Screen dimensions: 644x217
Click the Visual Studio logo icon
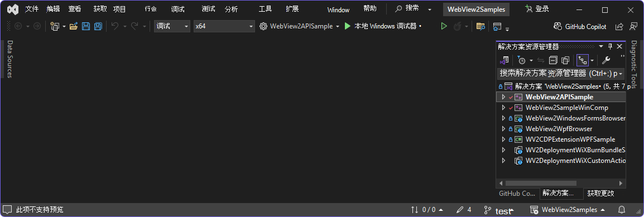13,9
